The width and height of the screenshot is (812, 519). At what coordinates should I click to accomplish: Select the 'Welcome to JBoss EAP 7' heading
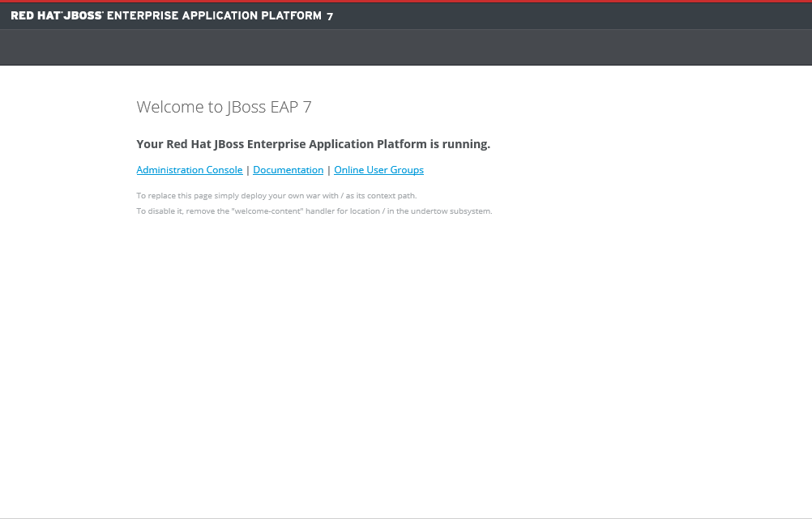[224, 107]
